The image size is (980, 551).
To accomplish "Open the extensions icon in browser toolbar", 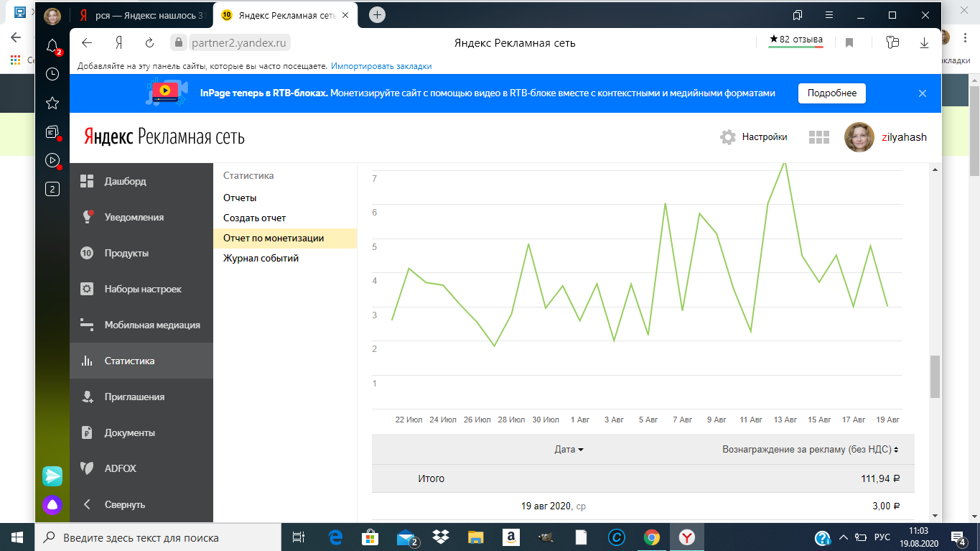I will pos(892,42).
